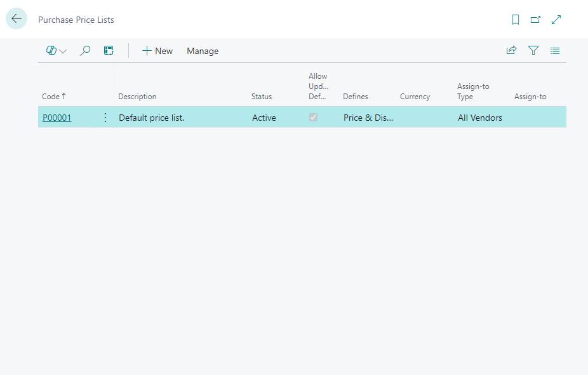Viewport: 588px width, 375px height.
Task: Click the grid icon beside the search icon
Action: point(109,51)
